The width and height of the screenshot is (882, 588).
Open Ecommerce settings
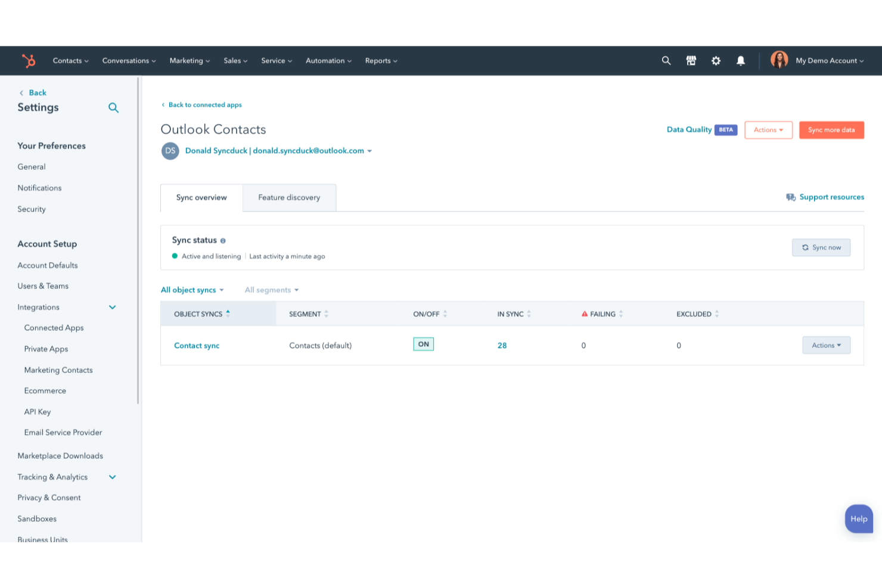[45, 391]
